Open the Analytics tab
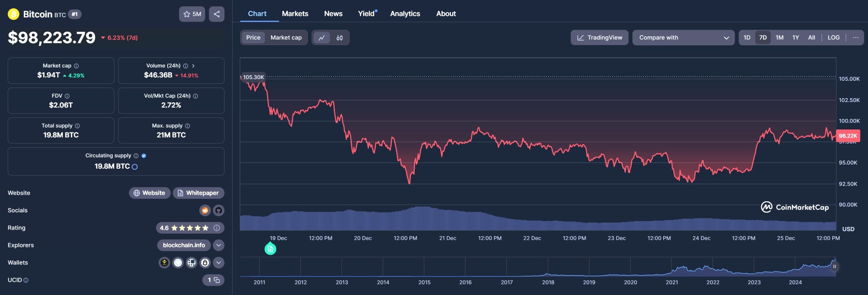Screen dimensions: 868x295 click(405, 14)
